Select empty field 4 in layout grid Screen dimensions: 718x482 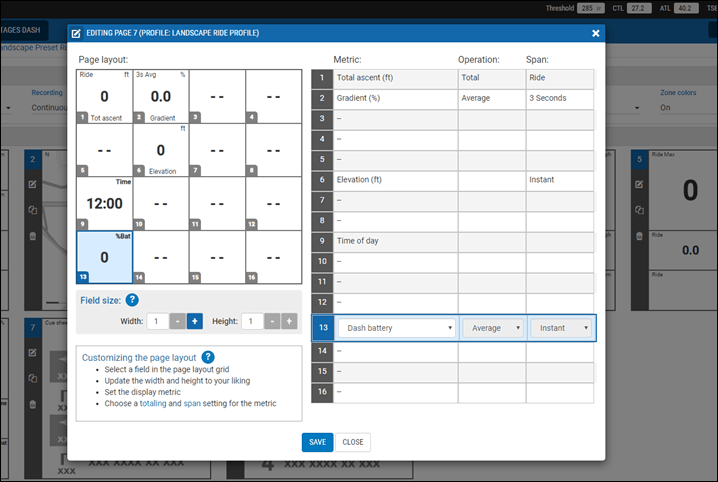(273, 97)
